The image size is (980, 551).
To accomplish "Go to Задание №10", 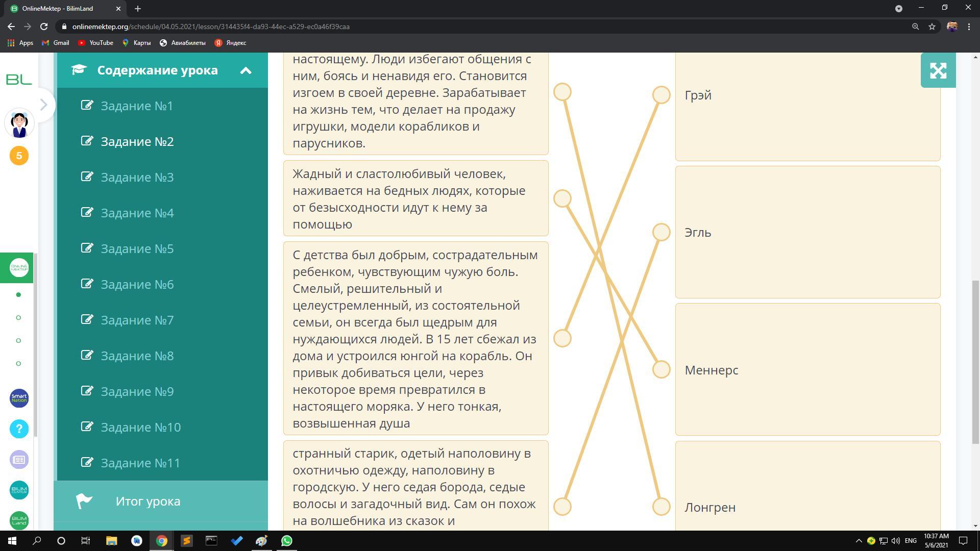I will point(140,427).
